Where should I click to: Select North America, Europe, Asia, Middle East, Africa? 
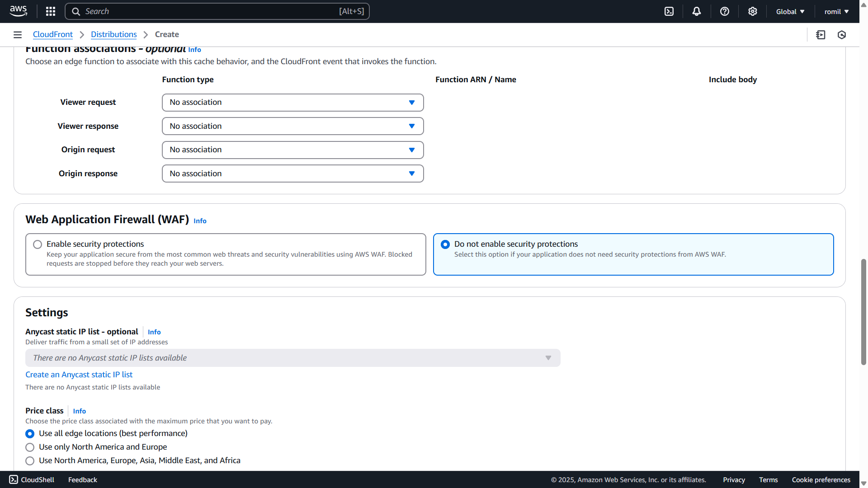tap(30, 461)
